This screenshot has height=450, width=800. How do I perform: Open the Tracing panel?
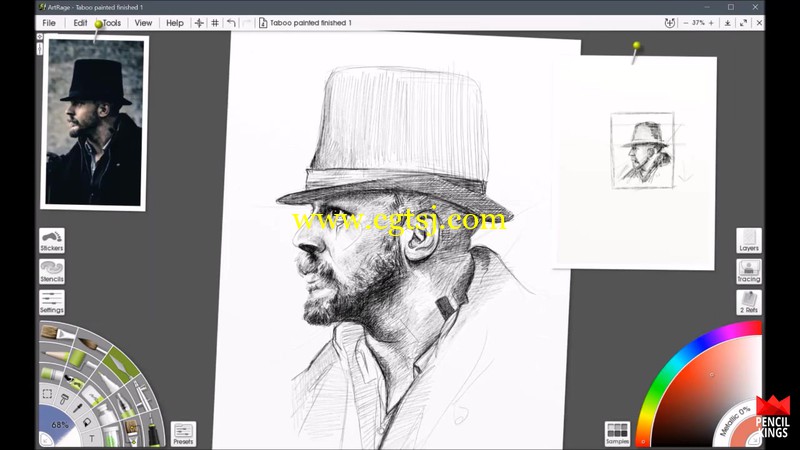748,272
